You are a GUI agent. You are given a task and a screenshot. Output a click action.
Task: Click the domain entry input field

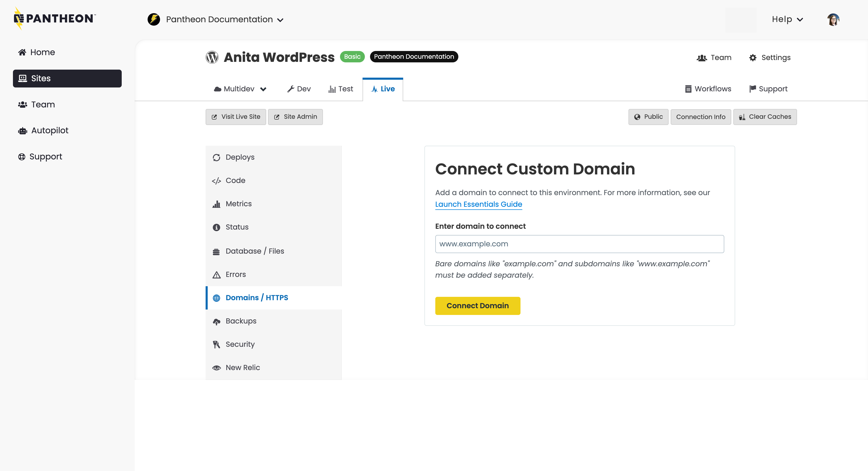point(579,244)
